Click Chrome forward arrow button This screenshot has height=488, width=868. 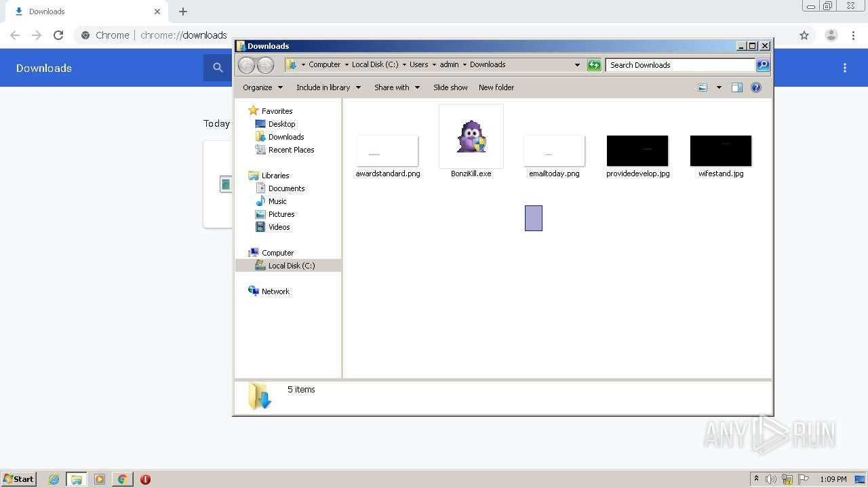[x=37, y=35]
